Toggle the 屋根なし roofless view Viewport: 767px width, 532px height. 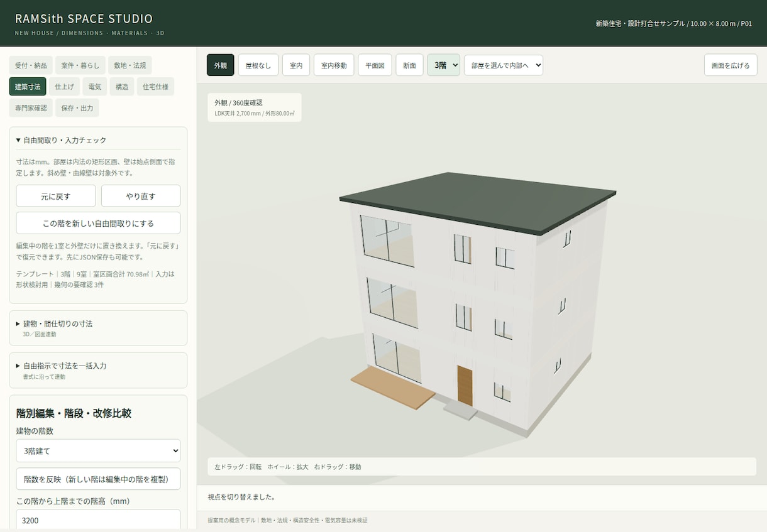coord(258,65)
